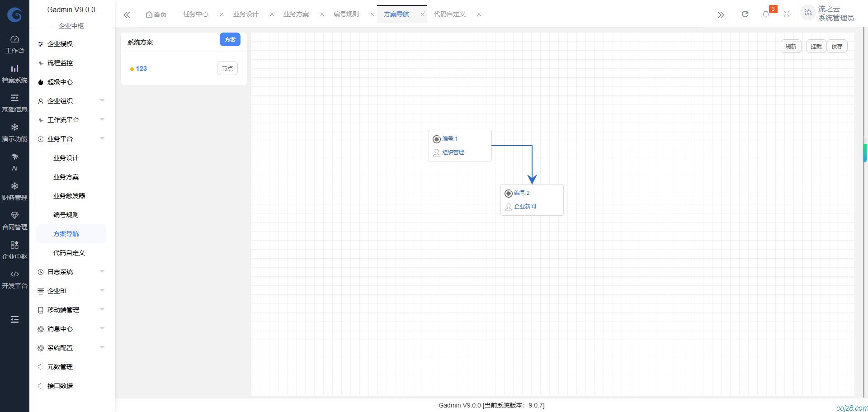
Task: Collapse the 业务平台 menu
Action: (71, 139)
